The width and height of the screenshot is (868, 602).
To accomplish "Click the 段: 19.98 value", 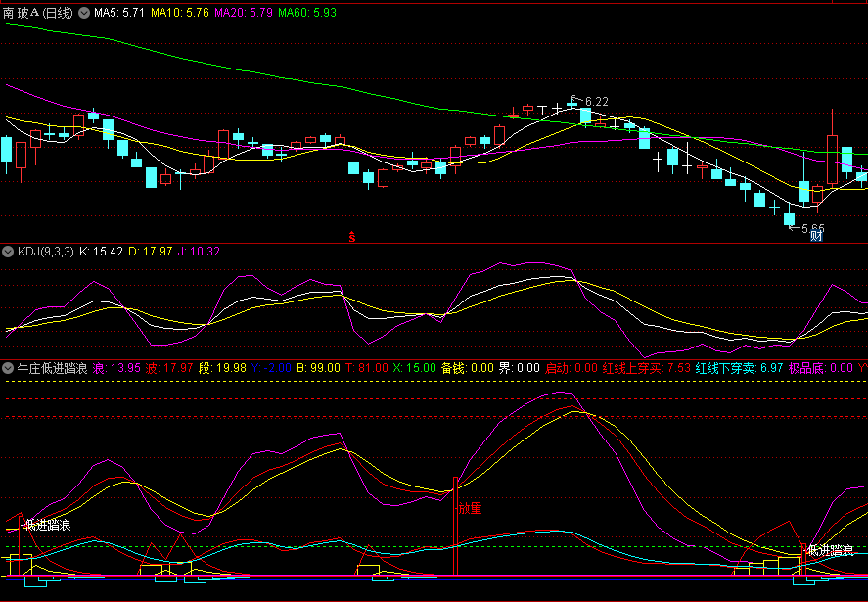I will tap(222, 368).
